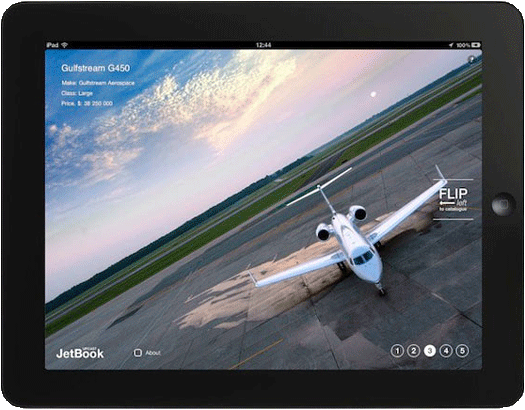Viewport: 525px width, 410px height.
Task: Tap the FLIP left to catalogue prompt
Action: click(453, 200)
